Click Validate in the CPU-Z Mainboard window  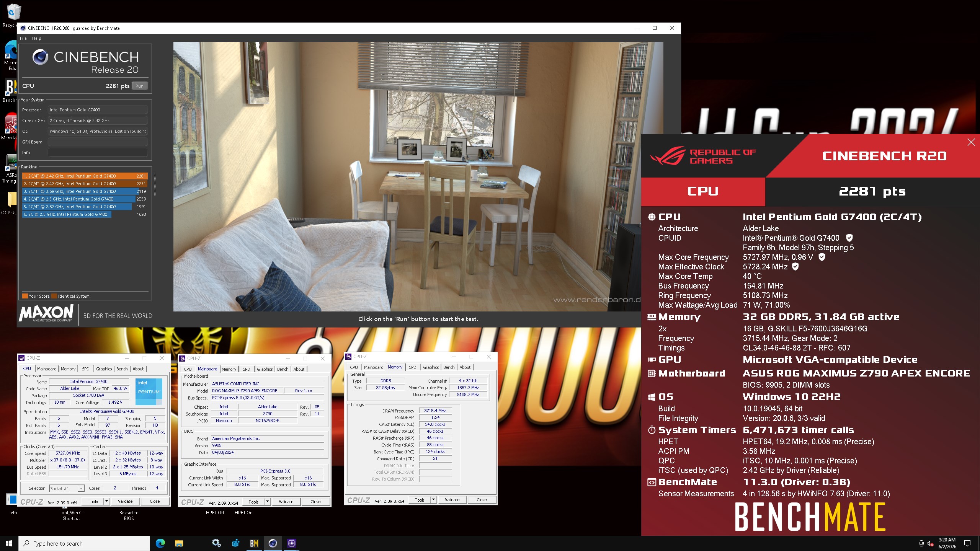[x=286, y=502]
